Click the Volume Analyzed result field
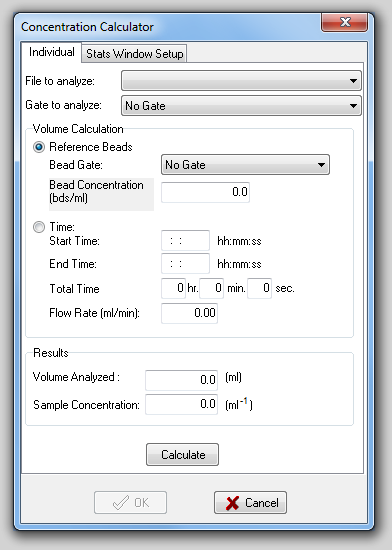Image resolution: width=392 pixels, height=550 pixels. pos(181,380)
